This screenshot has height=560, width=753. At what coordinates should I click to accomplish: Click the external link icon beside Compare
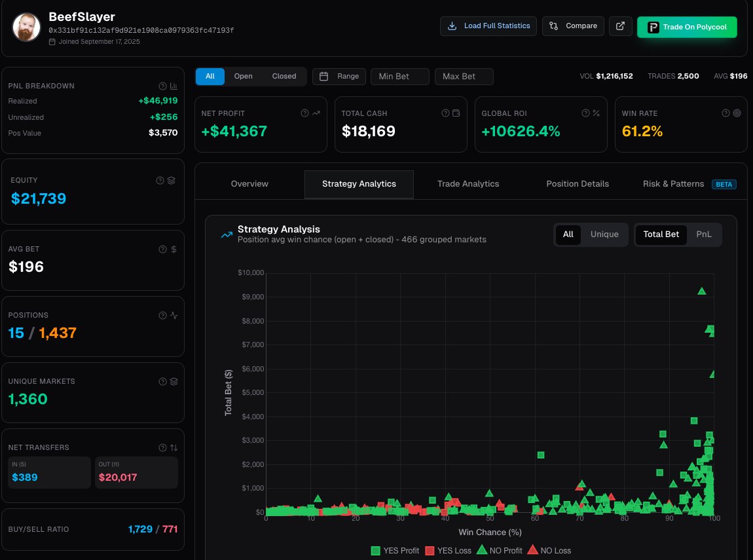coord(620,26)
